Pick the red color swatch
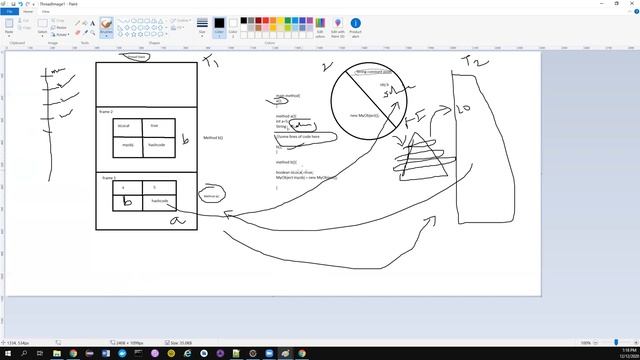The width and height of the screenshot is (640, 360). pyautogui.click(x=266, y=20)
